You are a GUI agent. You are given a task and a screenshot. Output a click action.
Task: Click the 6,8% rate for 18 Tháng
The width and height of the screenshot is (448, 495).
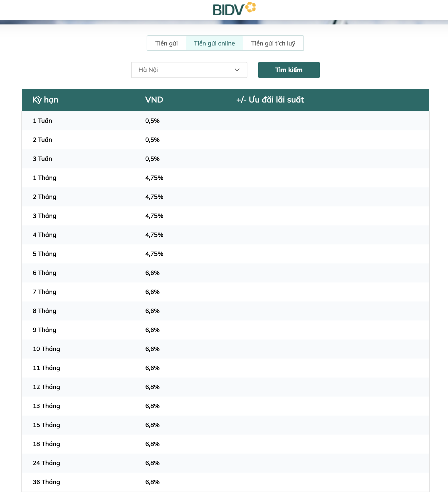152,444
